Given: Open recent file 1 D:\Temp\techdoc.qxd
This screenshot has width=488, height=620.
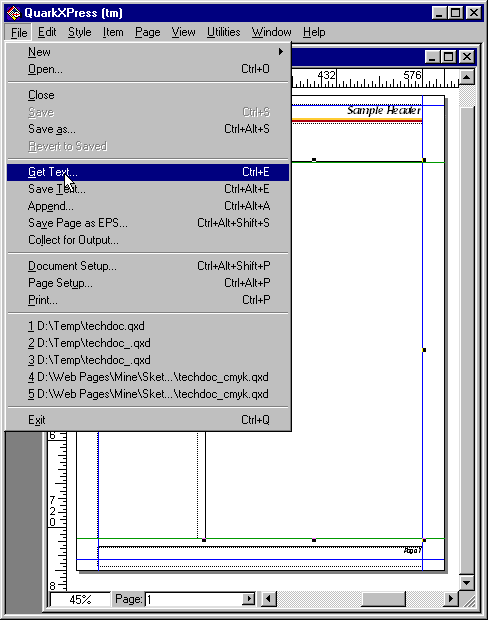Looking at the screenshot, I should click(x=148, y=326).
